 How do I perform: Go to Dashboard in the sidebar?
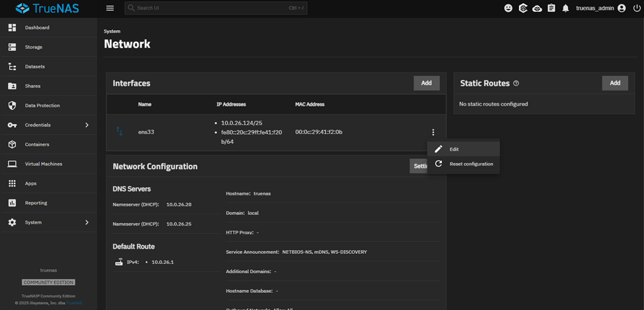pos(37,28)
